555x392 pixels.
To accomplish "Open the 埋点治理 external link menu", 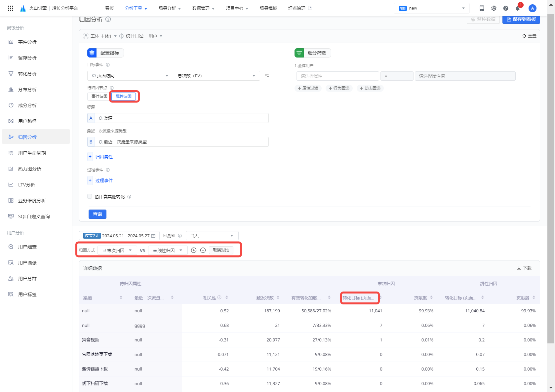I will [300, 8].
